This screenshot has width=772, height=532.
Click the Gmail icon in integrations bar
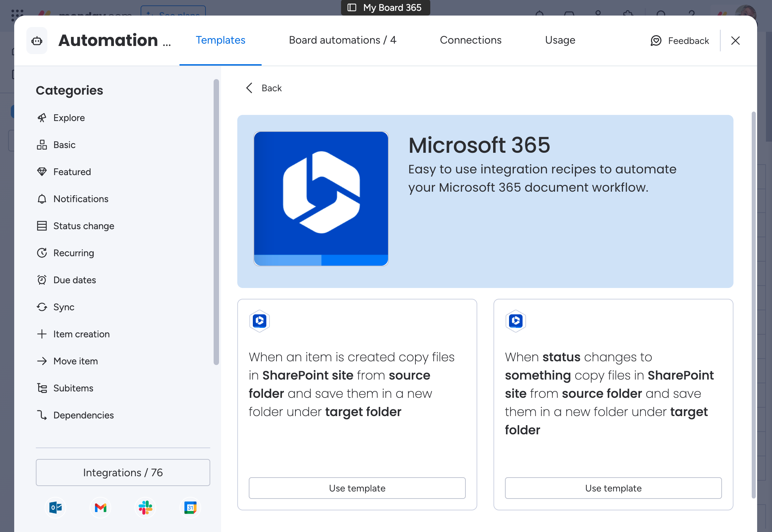pos(101,507)
